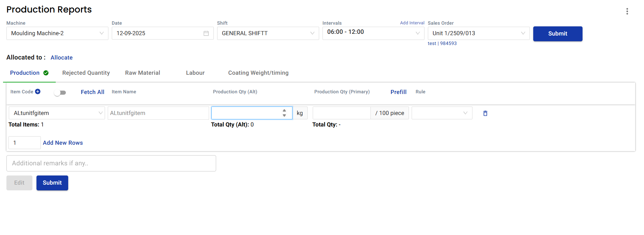644x235 pixels.
Task: Click the calendar icon in Date field
Action: pos(206,33)
